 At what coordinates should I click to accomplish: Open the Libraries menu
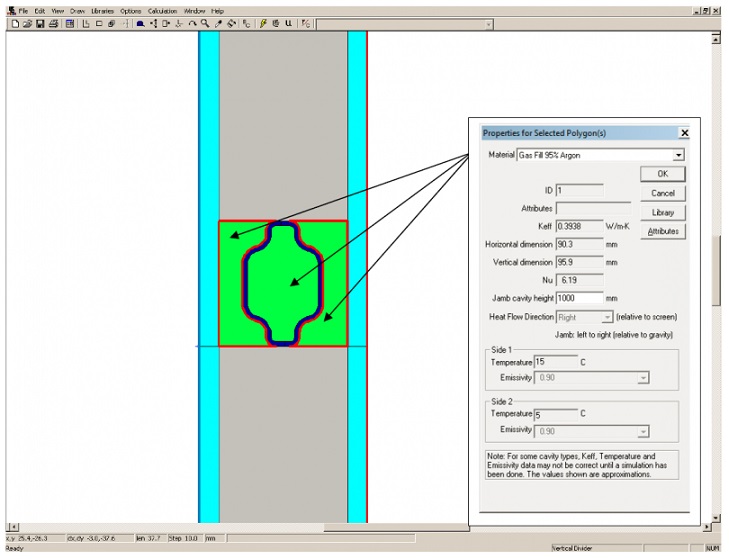(103, 11)
